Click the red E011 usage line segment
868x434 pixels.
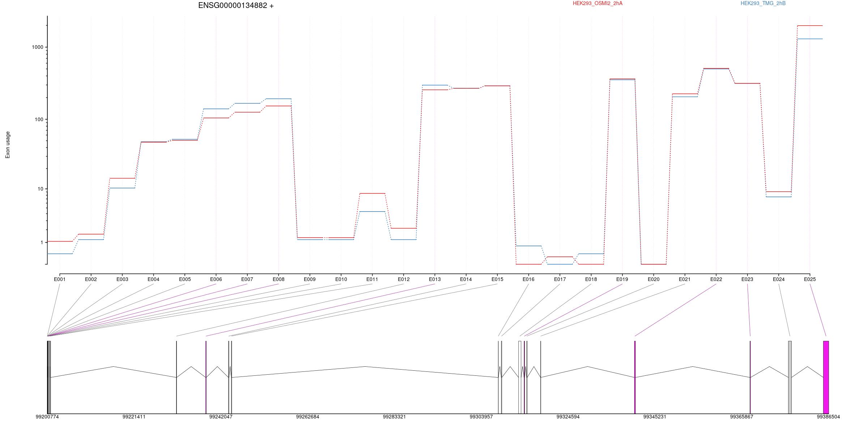coord(372,193)
